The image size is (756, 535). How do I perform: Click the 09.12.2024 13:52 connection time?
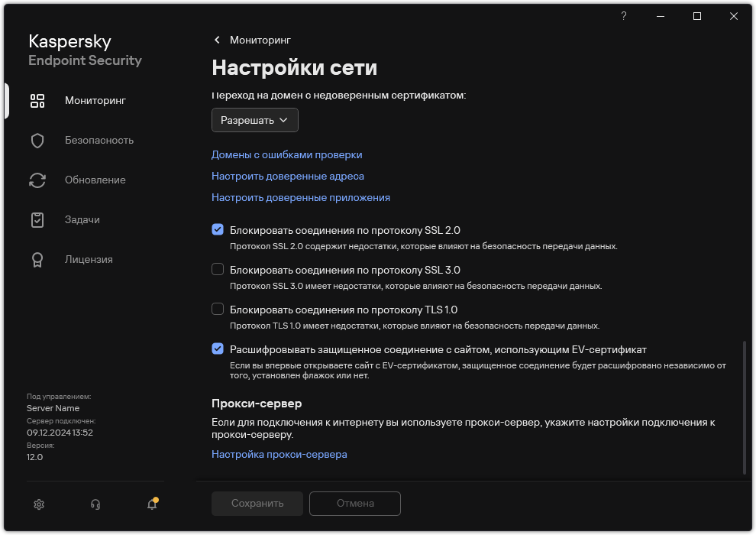click(x=60, y=433)
